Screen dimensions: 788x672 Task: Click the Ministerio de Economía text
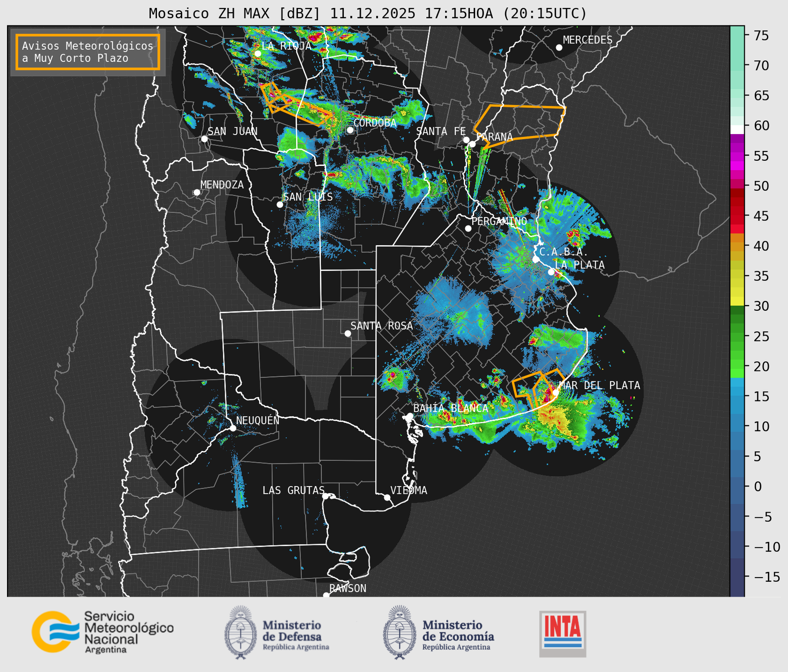click(x=458, y=635)
